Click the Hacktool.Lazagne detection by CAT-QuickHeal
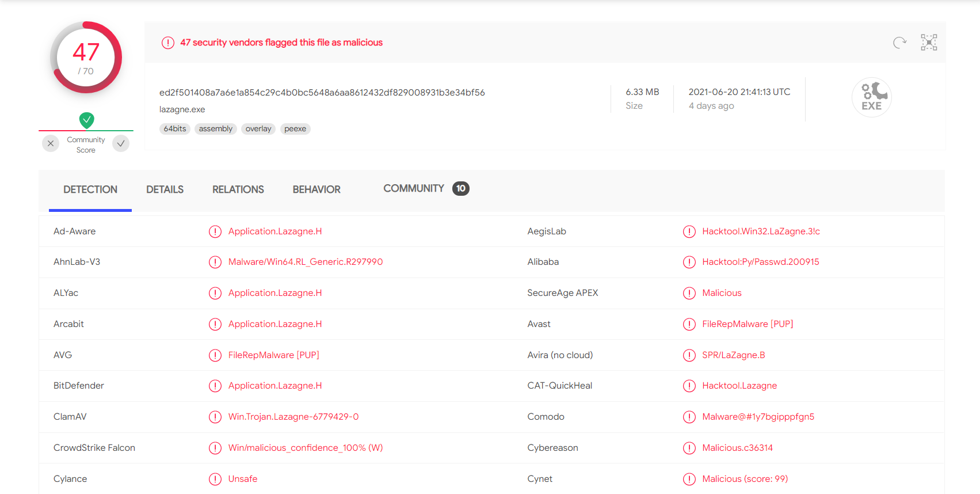Screen dimensions: 980x494 739,386
